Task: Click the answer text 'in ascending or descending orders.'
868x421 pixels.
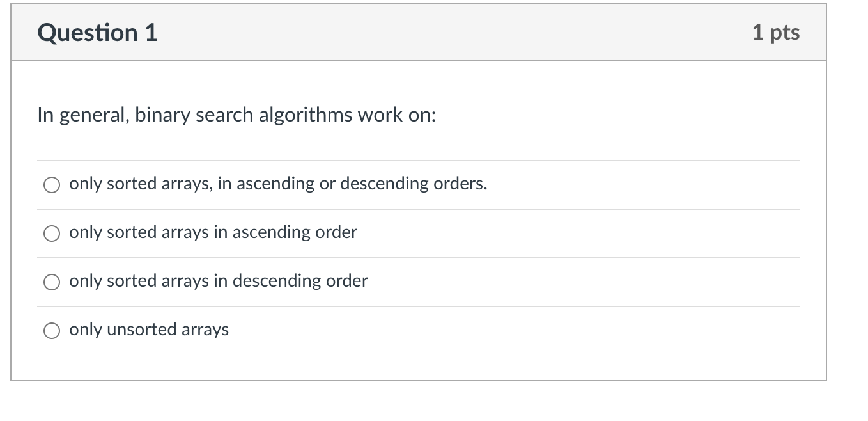Action: pyautogui.click(x=353, y=184)
